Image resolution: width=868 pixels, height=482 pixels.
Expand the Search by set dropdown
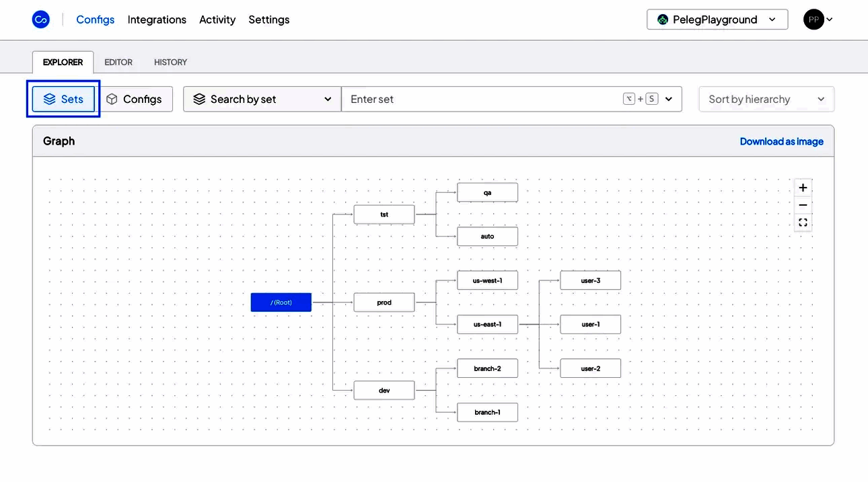coord(262,99)
